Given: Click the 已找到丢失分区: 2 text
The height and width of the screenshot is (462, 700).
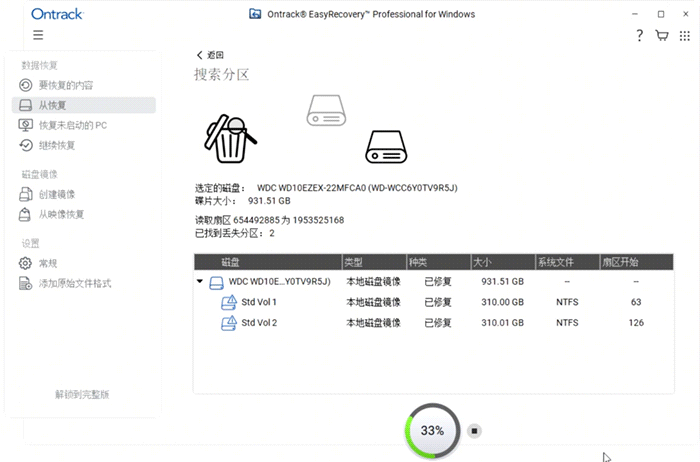Looking at the screenshot, I should click(x=235, y=233).
